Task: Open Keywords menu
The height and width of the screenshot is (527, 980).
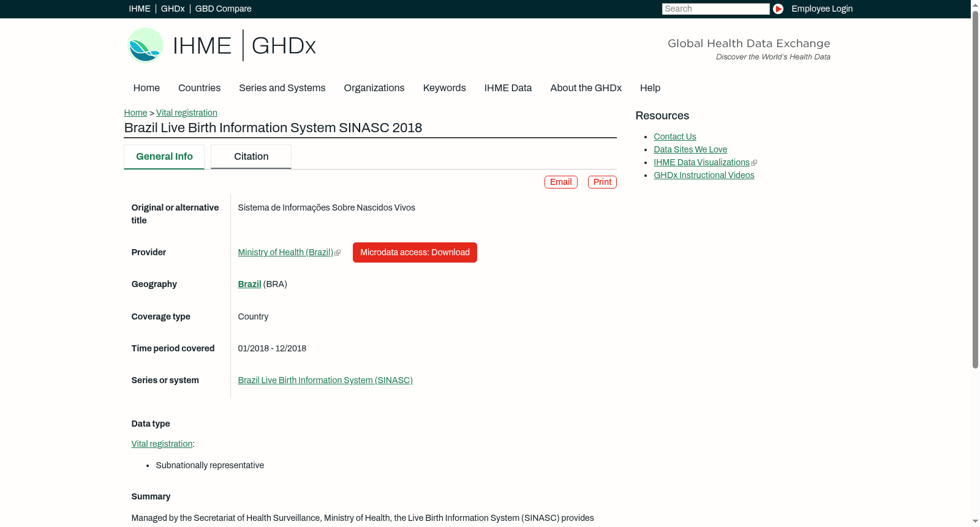Action: point(444,88)
